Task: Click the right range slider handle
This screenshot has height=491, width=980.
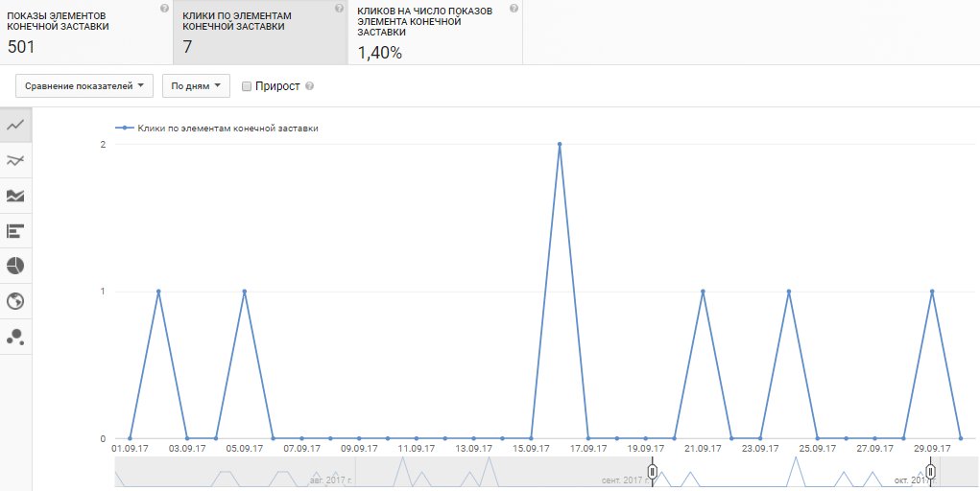Action: tap(930, 472)
